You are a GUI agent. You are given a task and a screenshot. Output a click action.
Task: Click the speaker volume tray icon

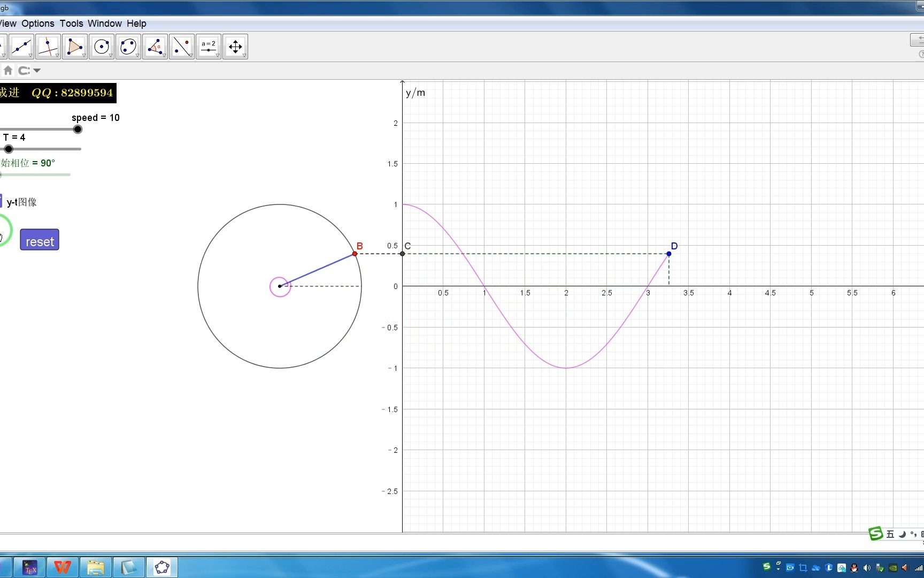coord(867,568)
